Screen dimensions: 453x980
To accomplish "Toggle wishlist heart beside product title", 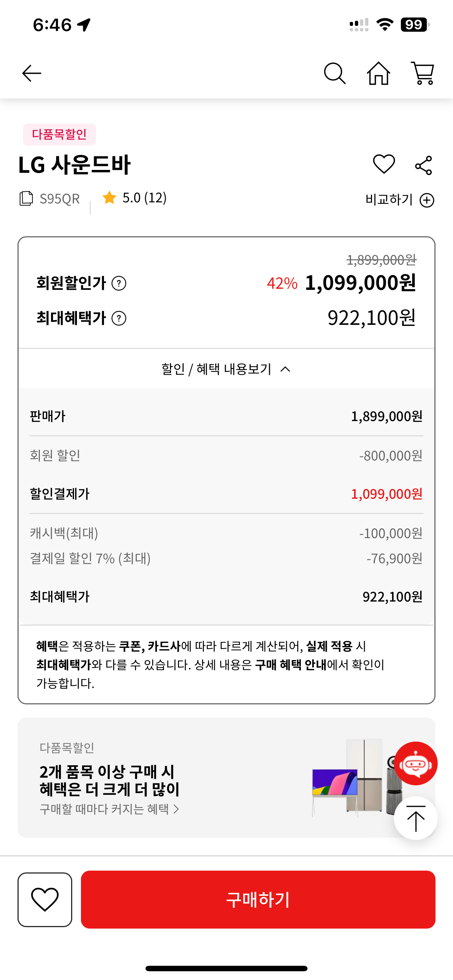I will 384,164.
